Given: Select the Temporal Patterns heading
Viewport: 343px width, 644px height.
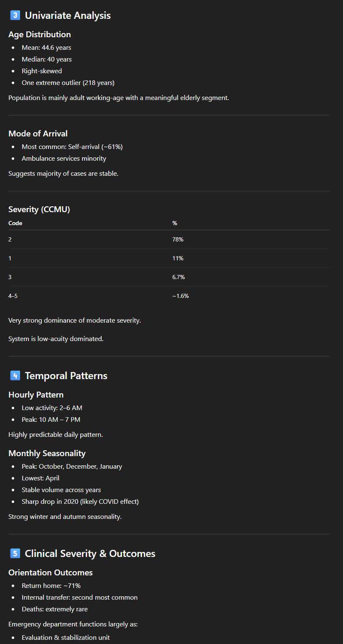Looking at the screenshot, I should (x=66, y=376).
